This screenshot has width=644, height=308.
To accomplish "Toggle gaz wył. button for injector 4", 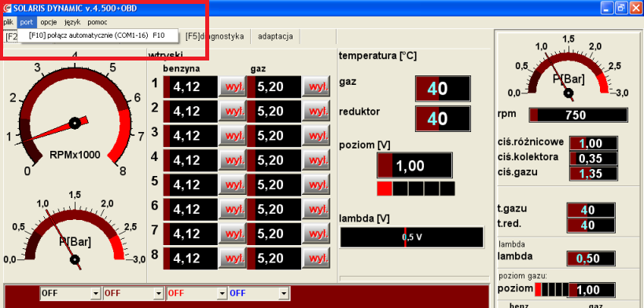I will (316, 160).
